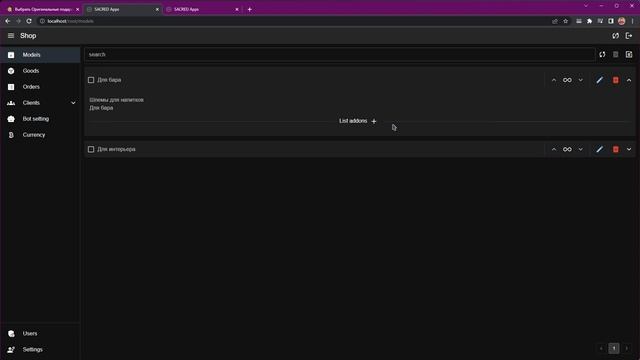Check the Для интерьера checkbox

click(91, 149)
